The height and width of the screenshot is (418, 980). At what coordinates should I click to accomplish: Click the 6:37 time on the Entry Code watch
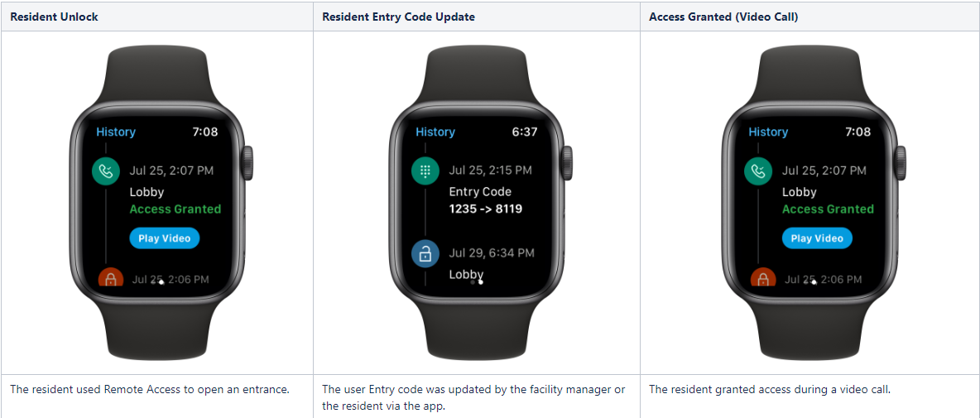(524, 132)
